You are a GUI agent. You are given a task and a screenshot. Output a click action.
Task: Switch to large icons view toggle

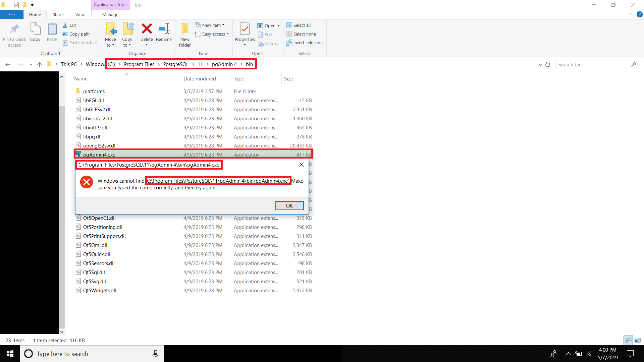pyautogui.click(x=638, y=340)
